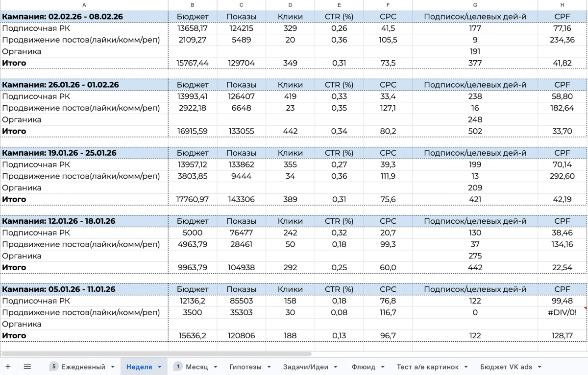Screen dimensions: 588x375
Task: Click the subscriptions total cell 502
Action: click(475, 131)
